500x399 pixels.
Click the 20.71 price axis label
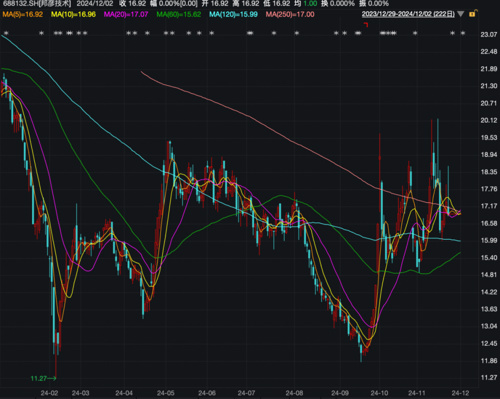(489, 103)
